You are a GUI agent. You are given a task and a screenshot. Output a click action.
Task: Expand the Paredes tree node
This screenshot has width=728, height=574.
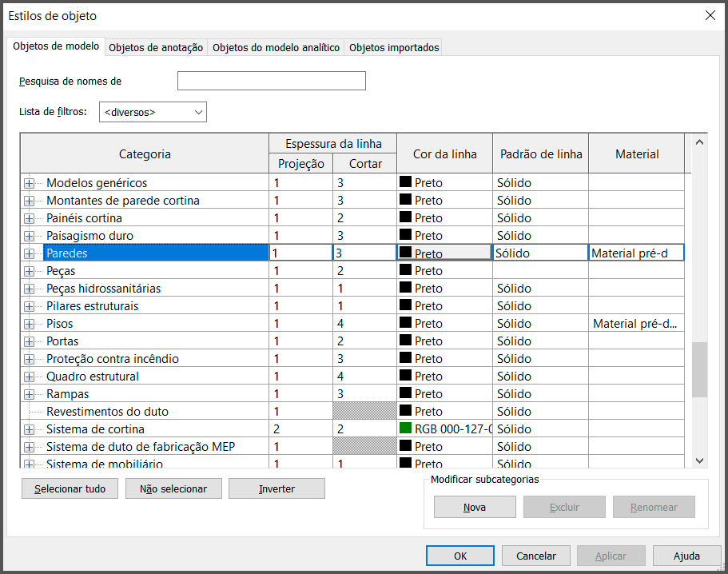[x=30, y=253]
